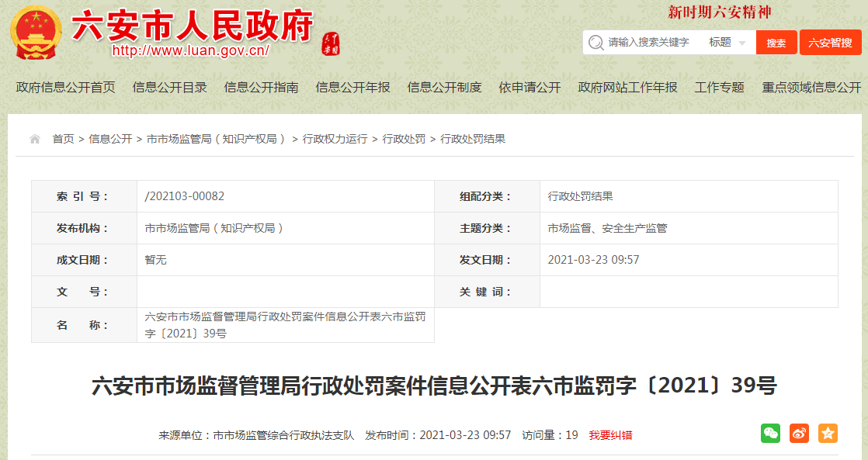This screenshot has width=868, height=460.
Task: Click 新时期六安精神 slogan text
Action: click(719, 12)
